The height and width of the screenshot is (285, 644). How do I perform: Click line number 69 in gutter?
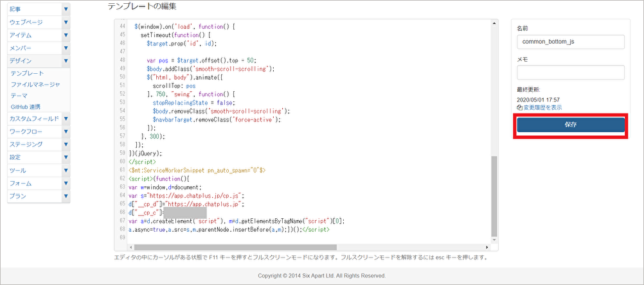point(121,238)
